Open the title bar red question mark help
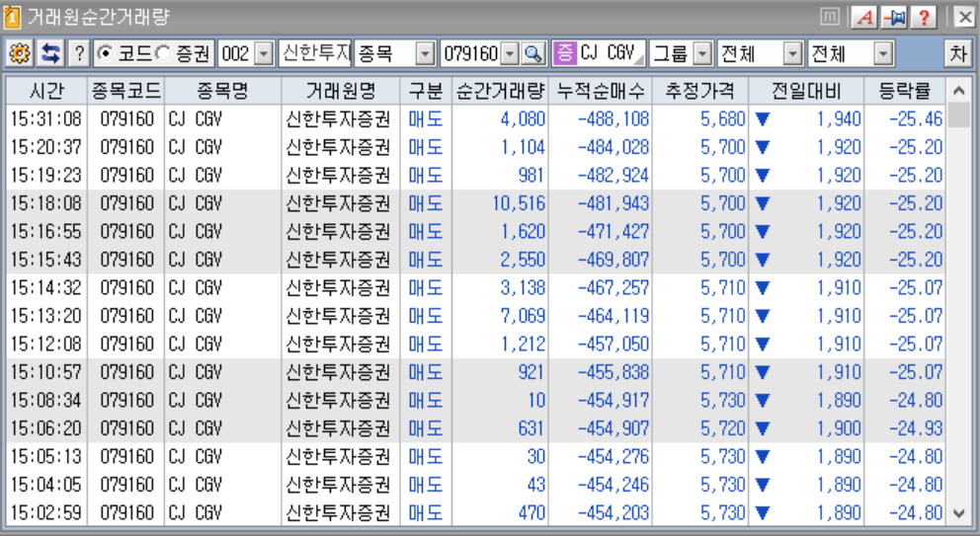This screenshot has width=980, height=536. [923, 18]
